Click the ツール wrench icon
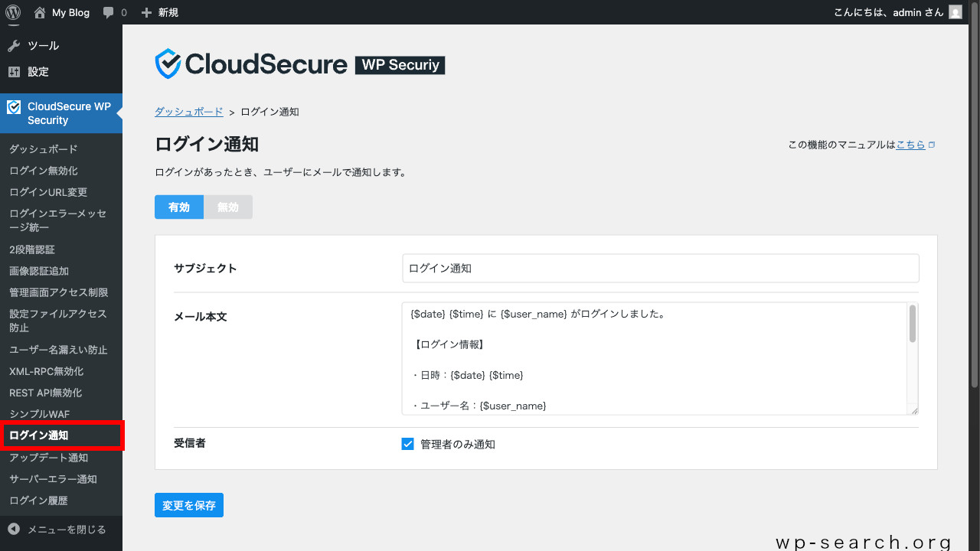The height and width of the screenshot is (551, 980). [14, 45]
